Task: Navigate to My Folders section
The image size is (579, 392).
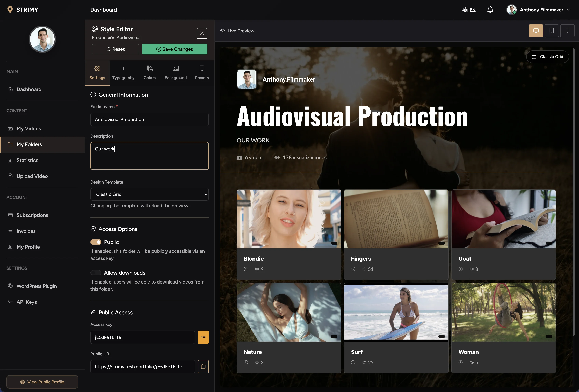Action: [x=29, y=144]
